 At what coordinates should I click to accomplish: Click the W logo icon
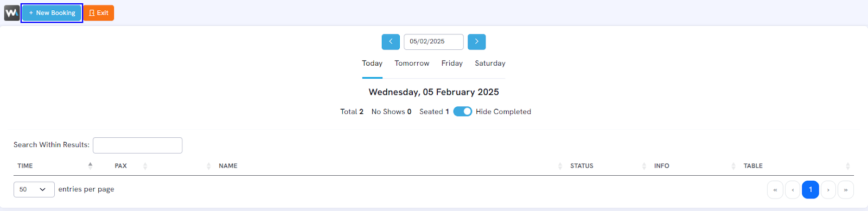(11, 12)
